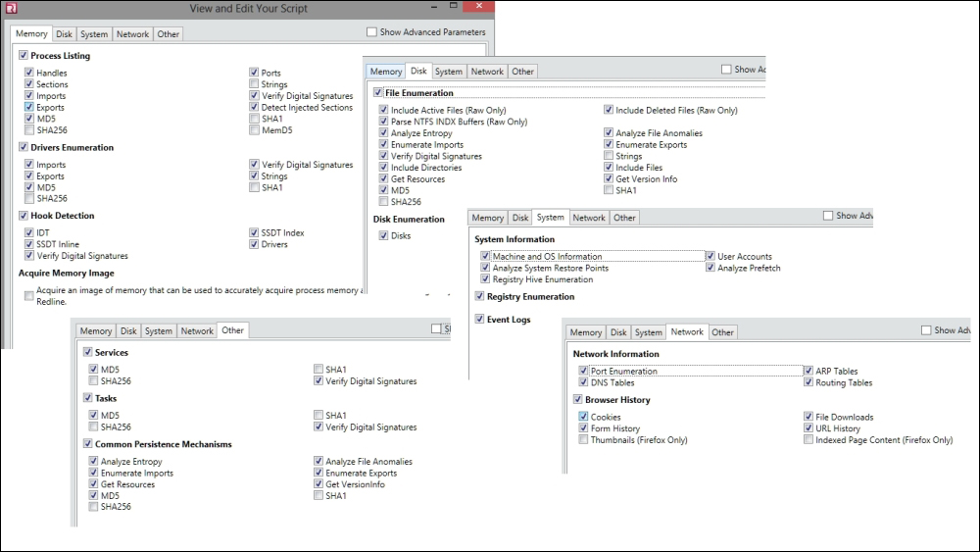Image resolution: width=980 pixels, height=552 pixels.
Task: Switch to Network tab in Process Listing window
Action: pyautogui.click(x=132, y=34)
